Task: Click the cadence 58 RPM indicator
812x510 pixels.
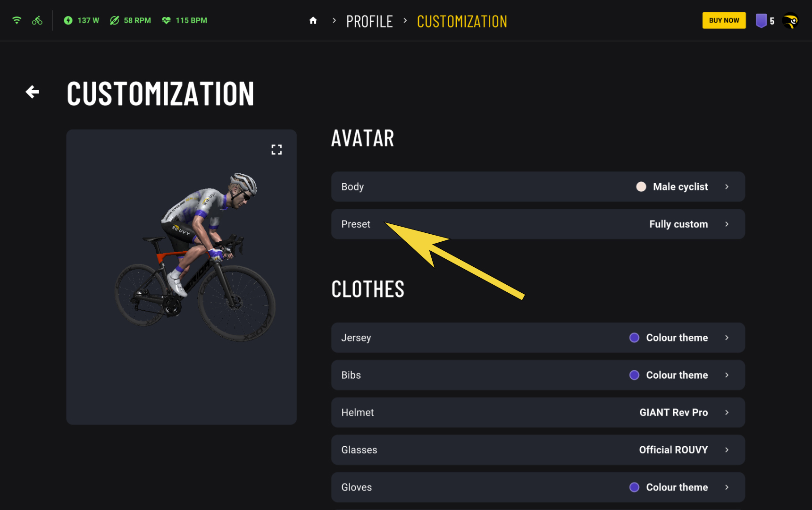Action: coord(130,20)
